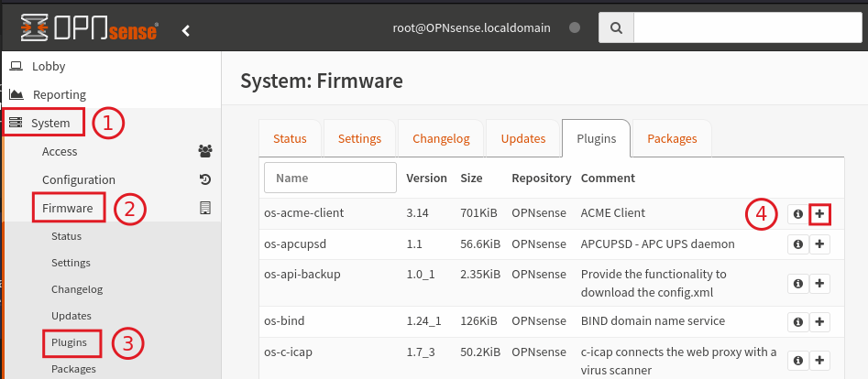Viewport: 868px width, 379px height.
Task: Switch to the Packages tab
Action: (672, 138)
